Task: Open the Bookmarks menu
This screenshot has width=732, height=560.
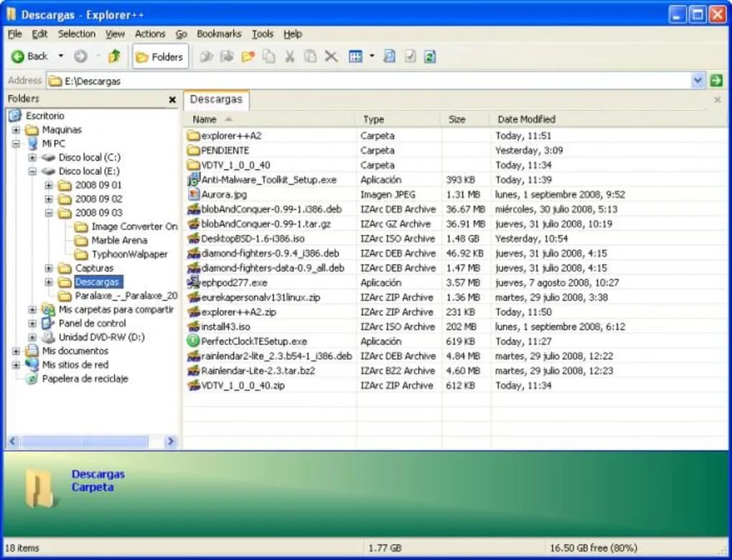Action: 219,34
